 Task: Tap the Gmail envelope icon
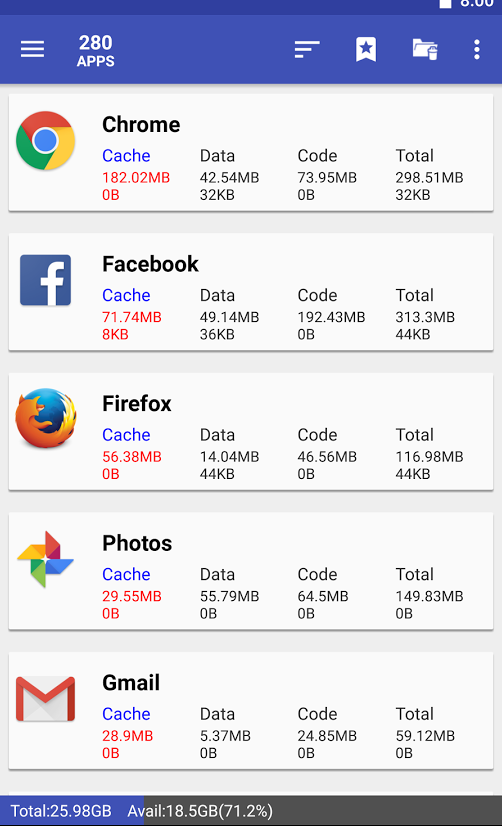(45, 699)
